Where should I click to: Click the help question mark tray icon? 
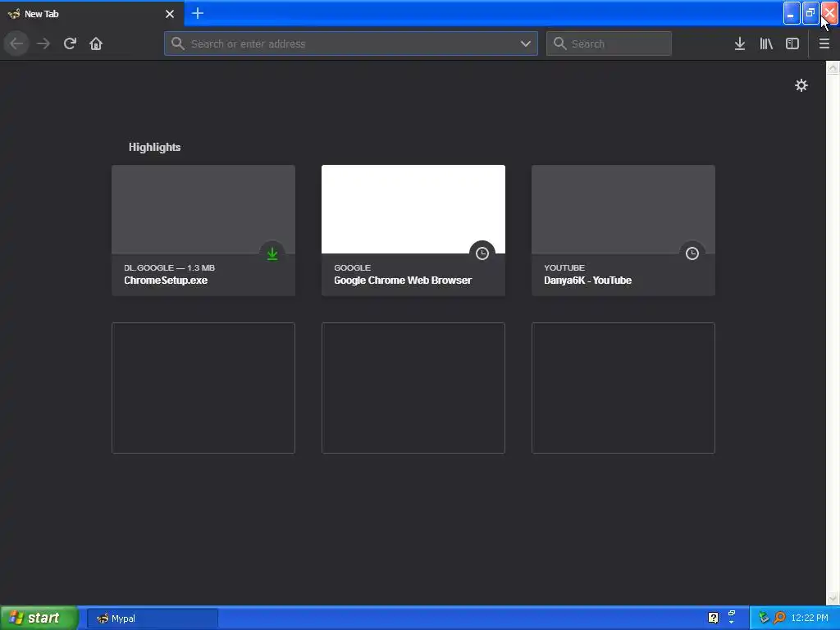(713, 618)
